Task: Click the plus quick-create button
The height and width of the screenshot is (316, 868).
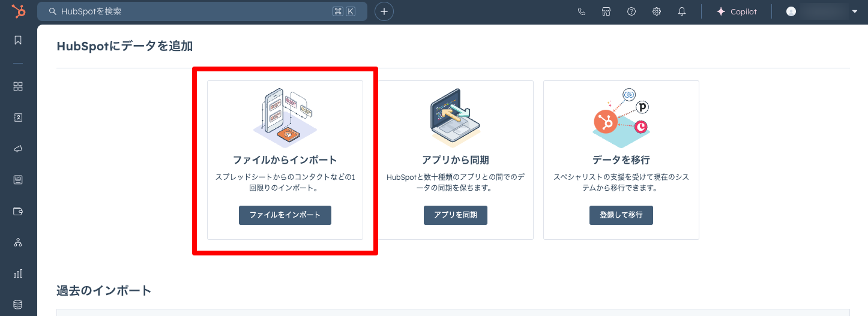Action: point(384,11)
